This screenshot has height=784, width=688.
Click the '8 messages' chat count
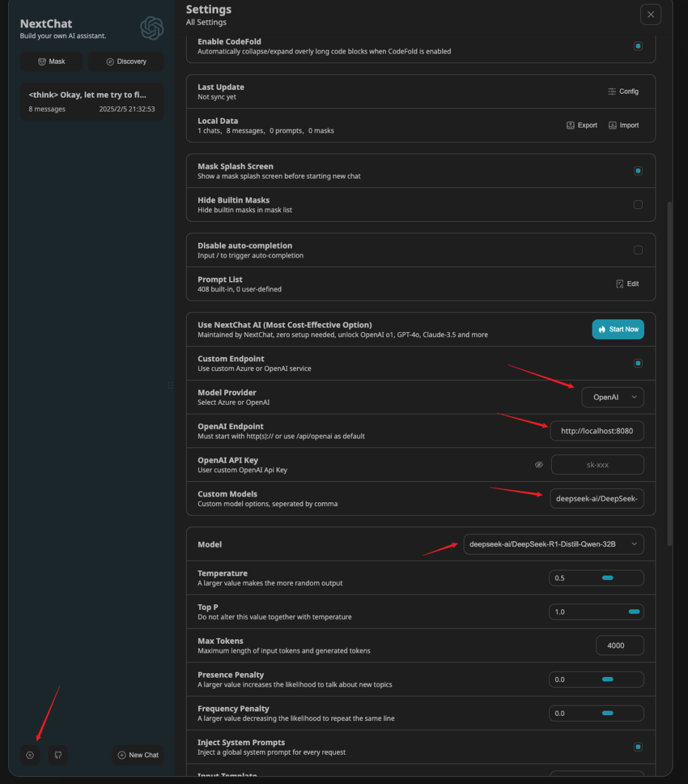click(x=47, y=109)
